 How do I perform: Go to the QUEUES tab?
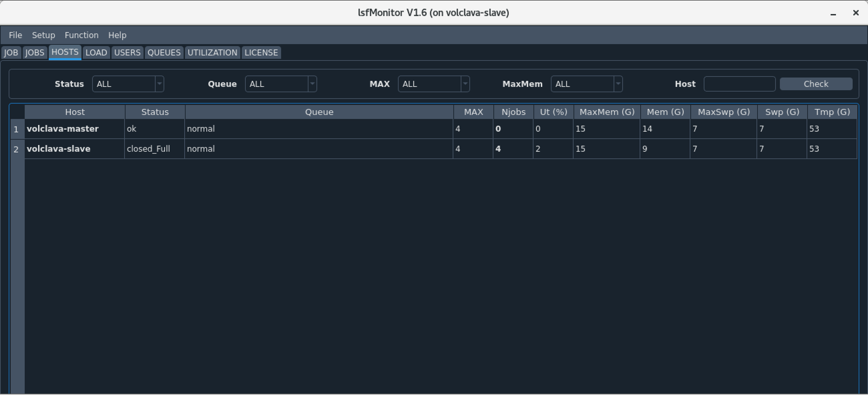pos(164,52)
